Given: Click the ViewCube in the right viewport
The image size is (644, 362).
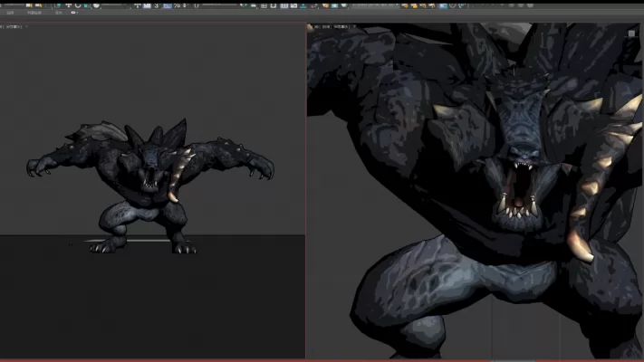Looking at the screenshot, I should click(x=631, y=33).
